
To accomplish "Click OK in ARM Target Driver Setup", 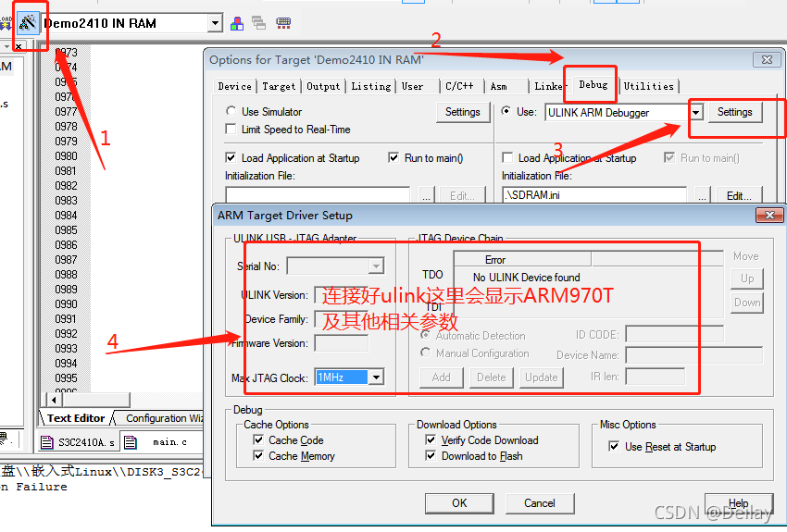I will point(459,503).
